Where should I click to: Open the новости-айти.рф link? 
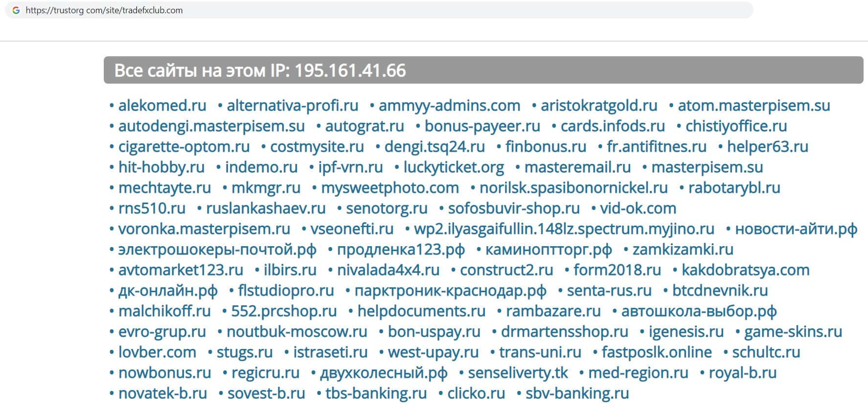tap(796, 229)
